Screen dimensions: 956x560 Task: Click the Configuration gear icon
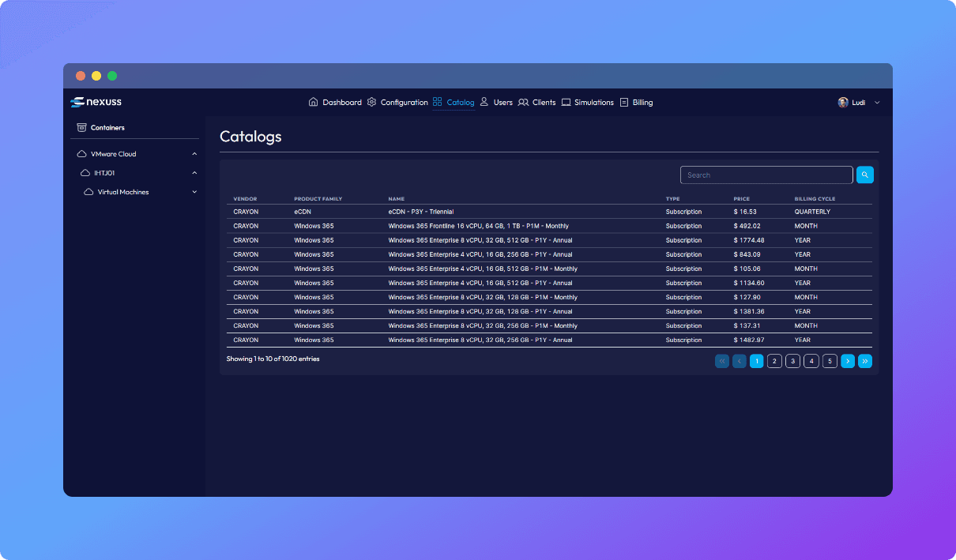[x=371, y=102]
